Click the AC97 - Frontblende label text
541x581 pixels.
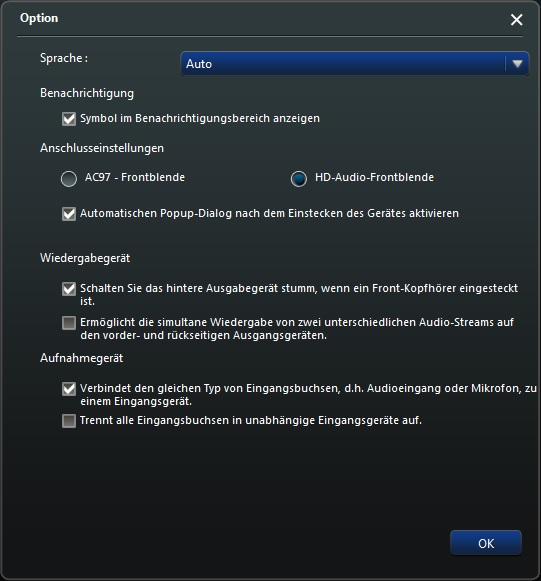pos(135,177)
